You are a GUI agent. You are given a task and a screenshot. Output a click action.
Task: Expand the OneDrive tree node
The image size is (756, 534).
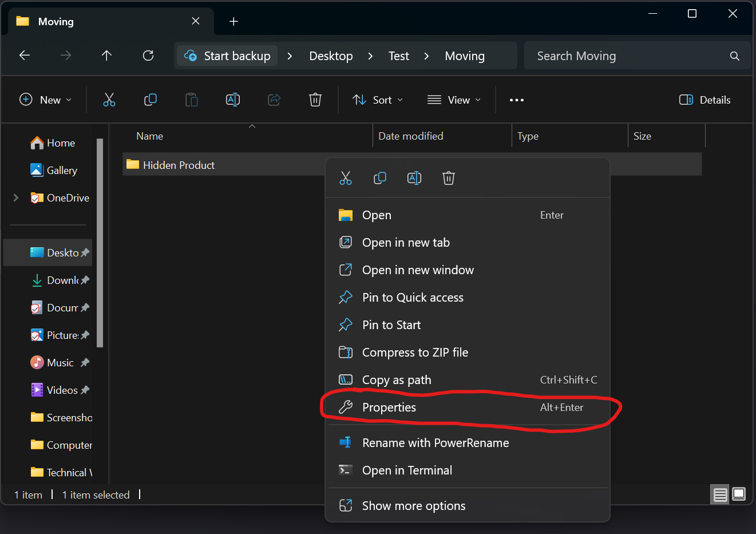pos(16,197)
